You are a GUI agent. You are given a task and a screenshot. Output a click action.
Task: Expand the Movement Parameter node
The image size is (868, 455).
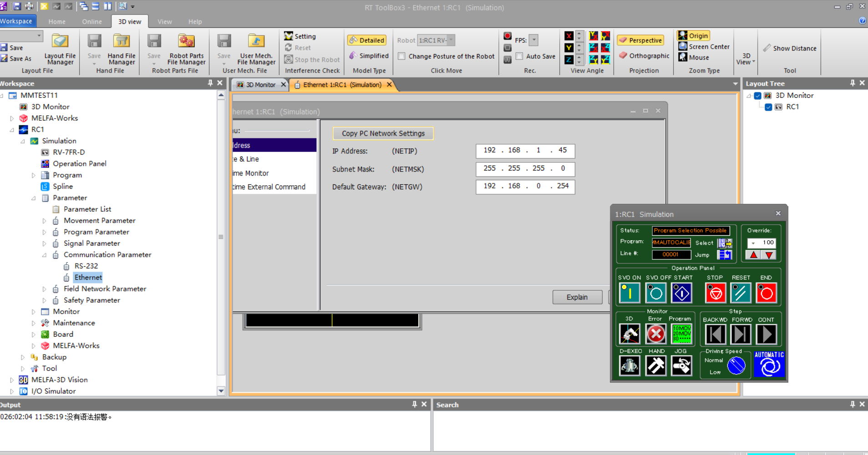45,221
